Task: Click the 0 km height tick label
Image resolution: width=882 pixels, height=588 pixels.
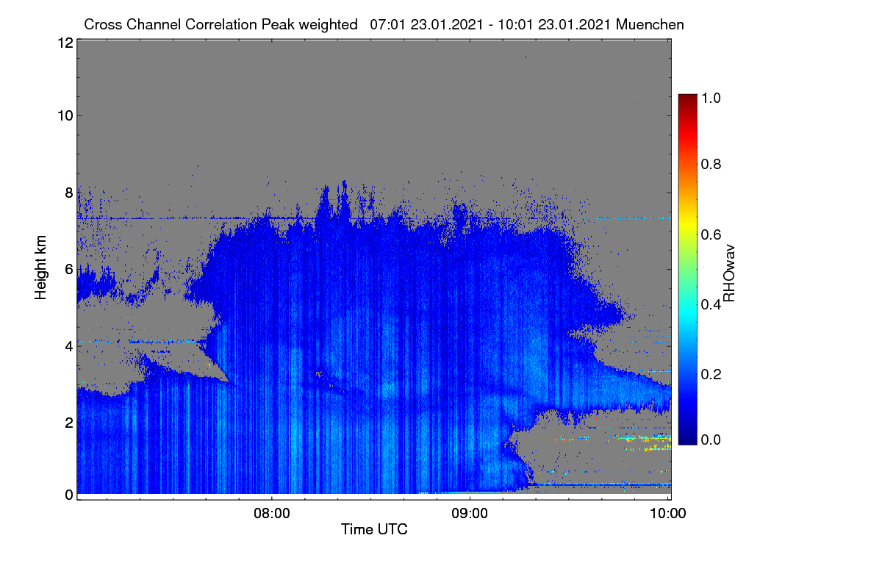Action: 68,495
